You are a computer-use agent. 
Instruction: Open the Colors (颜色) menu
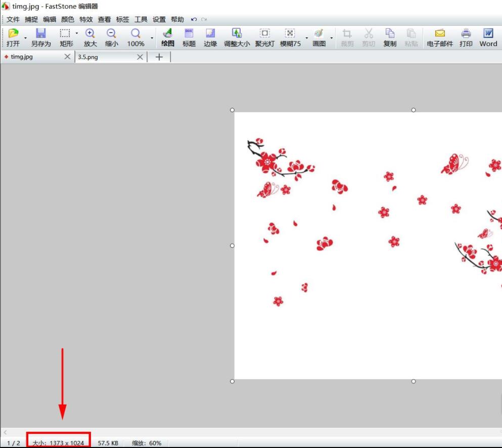click(68, 20)
